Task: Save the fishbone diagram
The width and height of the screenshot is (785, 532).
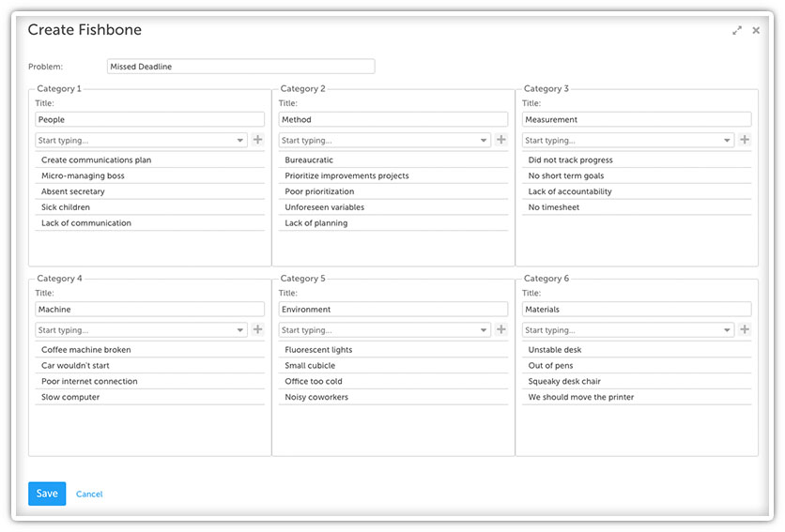Action: (47, 494)
